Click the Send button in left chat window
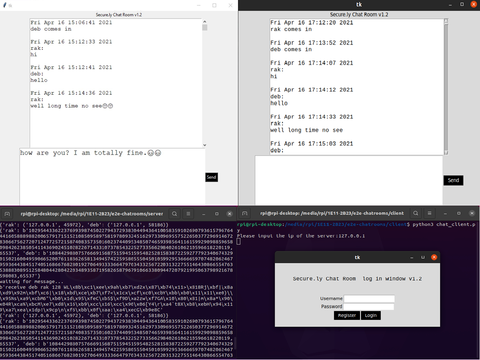The height and width of the screenshot is (360, 480). point(212,177)
